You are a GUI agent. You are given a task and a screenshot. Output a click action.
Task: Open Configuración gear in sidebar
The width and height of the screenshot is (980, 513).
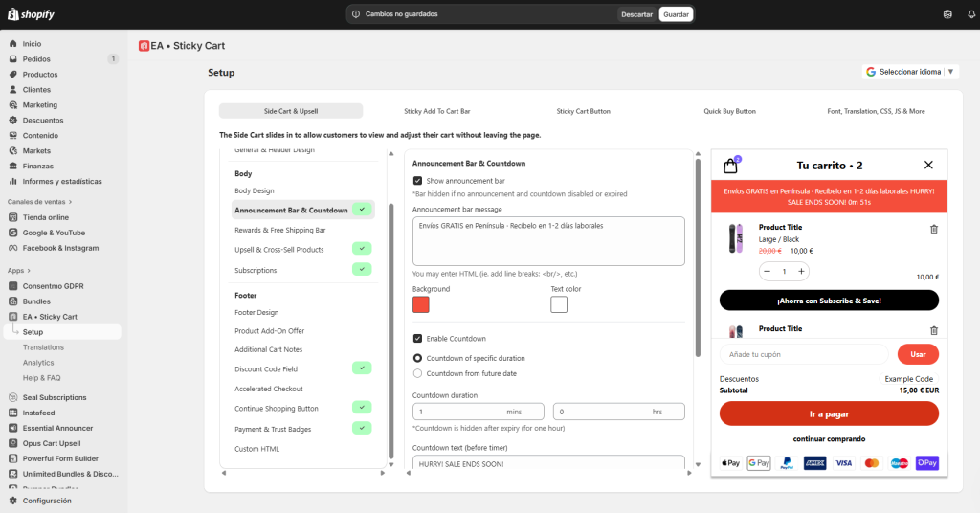[x=13, y=501]
